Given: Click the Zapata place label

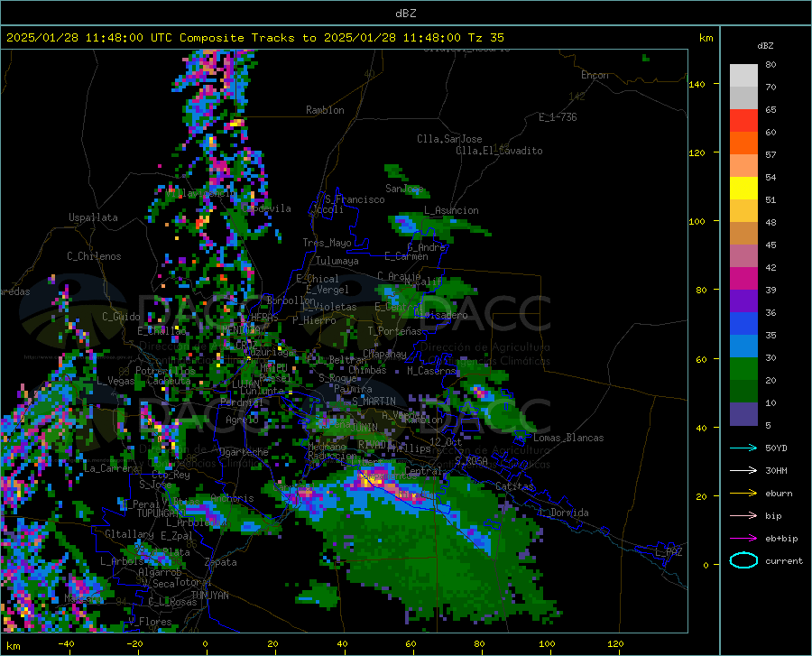Looking at the screenshot, I should [x=221, y=562].
